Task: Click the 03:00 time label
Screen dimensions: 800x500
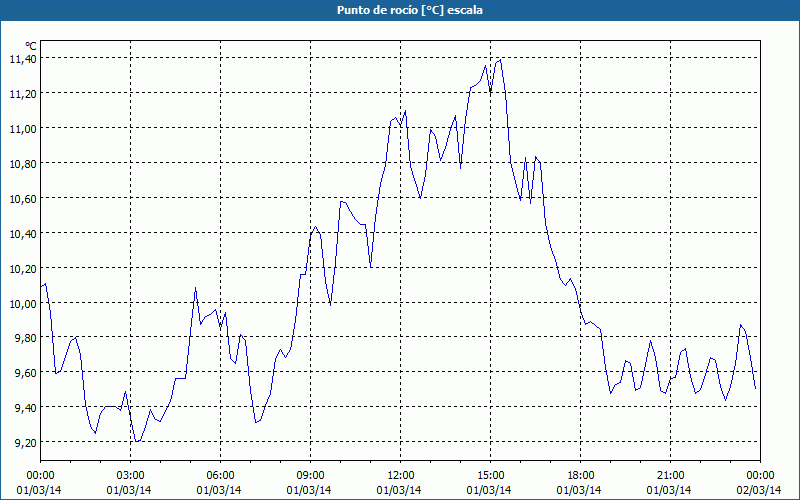Action: [x=130, y=476]
